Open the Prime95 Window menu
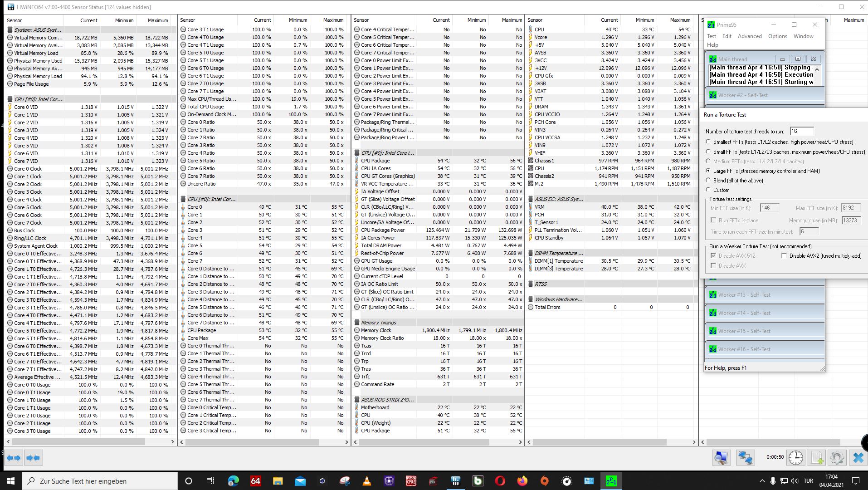This screenshot has height=490, width=868. pyautogui.click(x=804, y=36)
